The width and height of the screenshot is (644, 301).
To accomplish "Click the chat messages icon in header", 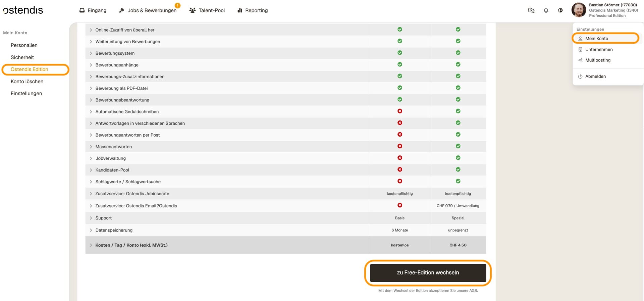I will [x=531, y=10].
